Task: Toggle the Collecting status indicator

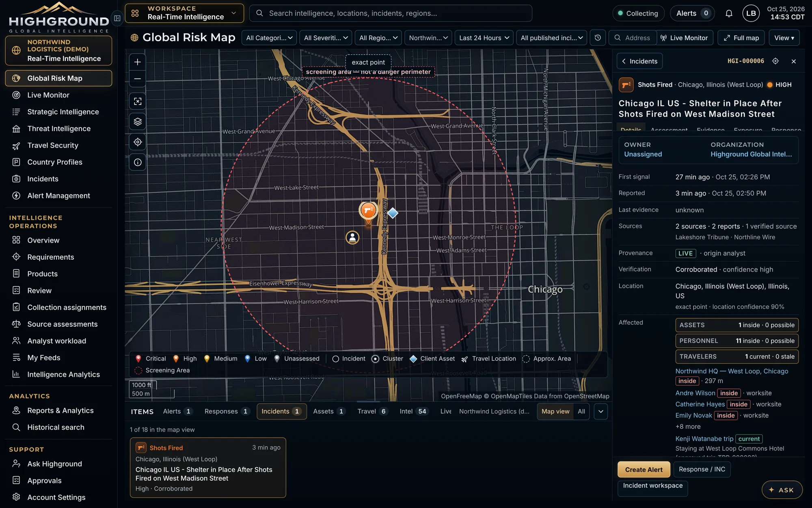Action: coord(638,13)
